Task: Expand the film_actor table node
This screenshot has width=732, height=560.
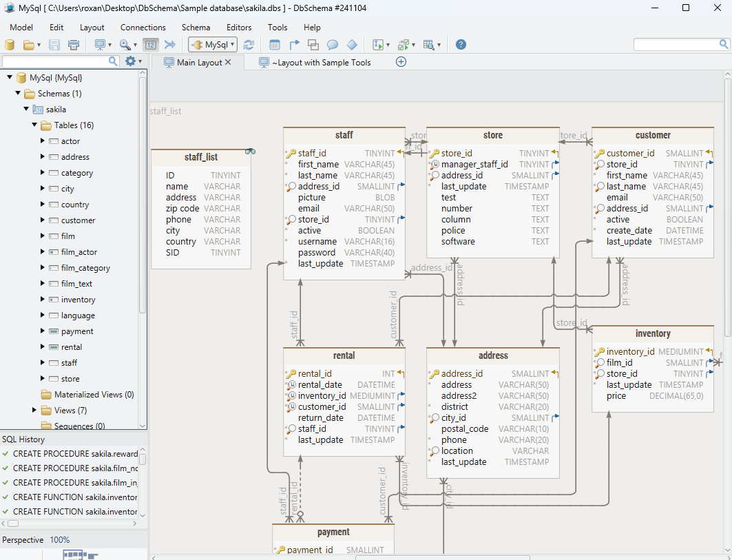Action: pyautogui.click(x=43, y=251)
